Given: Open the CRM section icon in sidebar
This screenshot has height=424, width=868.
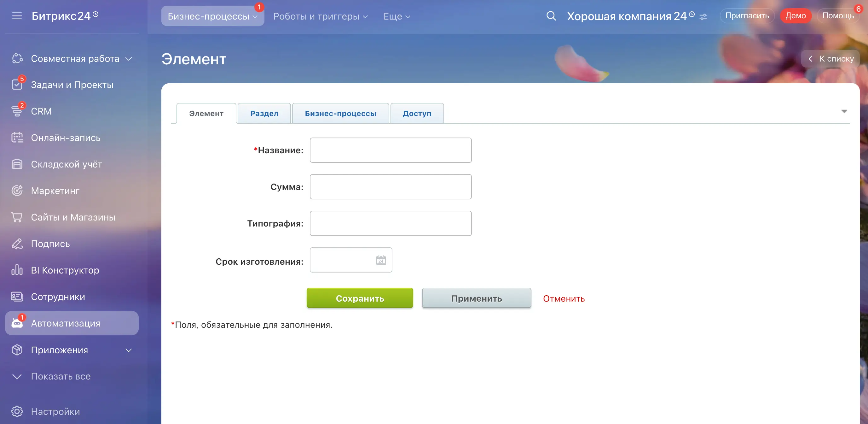Looking at the screenshot, I should (17, 111).
